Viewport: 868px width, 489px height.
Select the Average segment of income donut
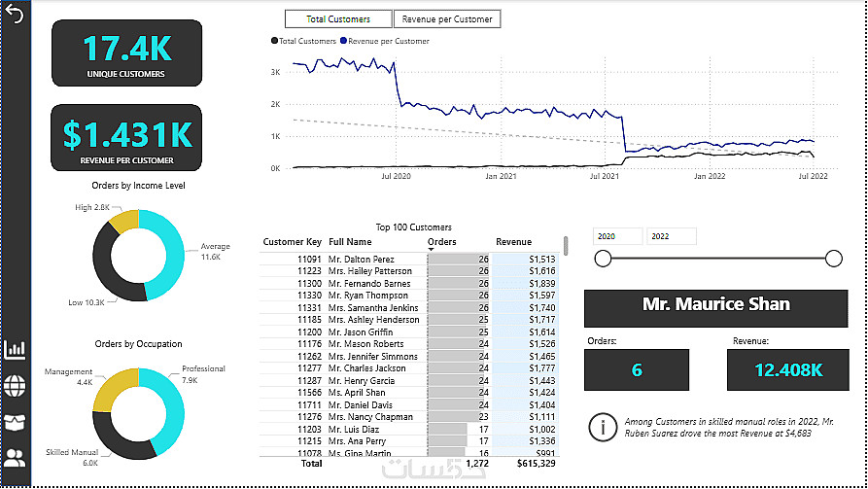(170, 256)
